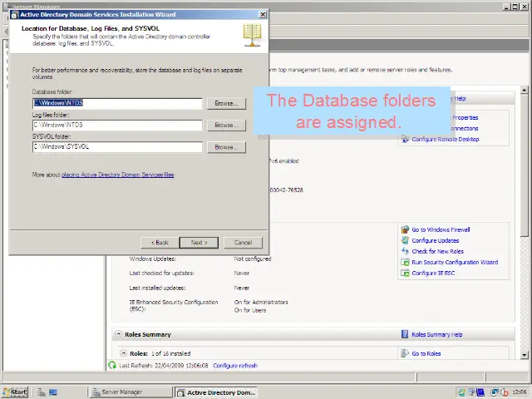Click the Server Manager vertical scrollbar thumb

(x=525, y=166)
